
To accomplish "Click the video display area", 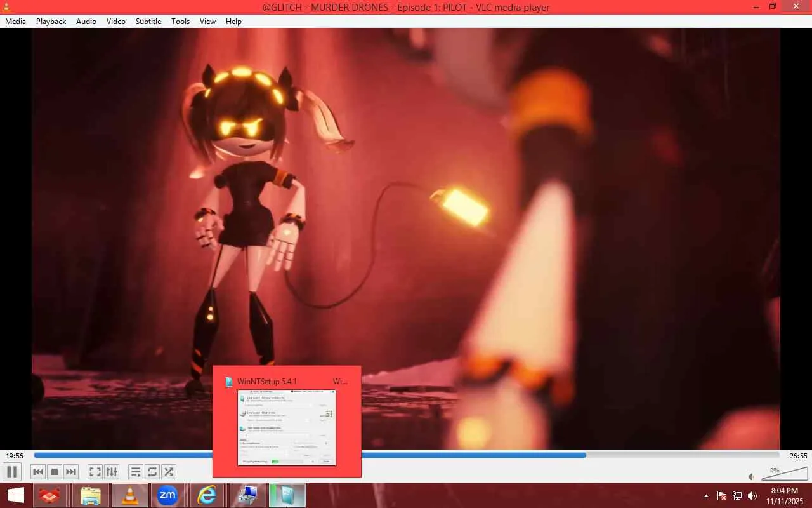I will [x=406, y=239].
